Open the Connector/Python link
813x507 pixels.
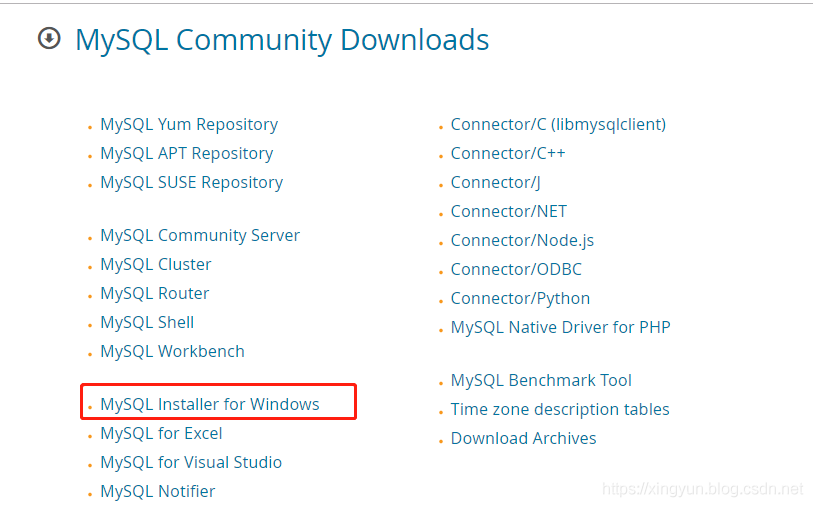coord(520,299)
